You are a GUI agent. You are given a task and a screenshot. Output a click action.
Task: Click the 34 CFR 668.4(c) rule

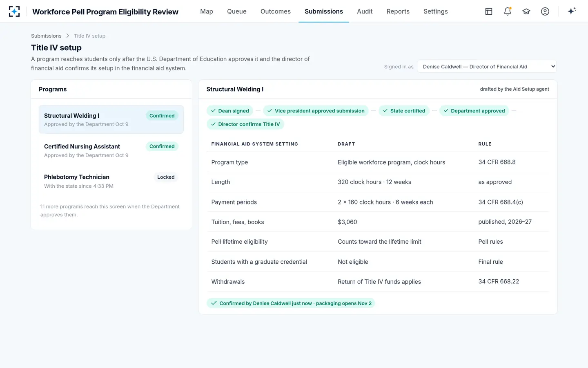click(x=501, y=202)
